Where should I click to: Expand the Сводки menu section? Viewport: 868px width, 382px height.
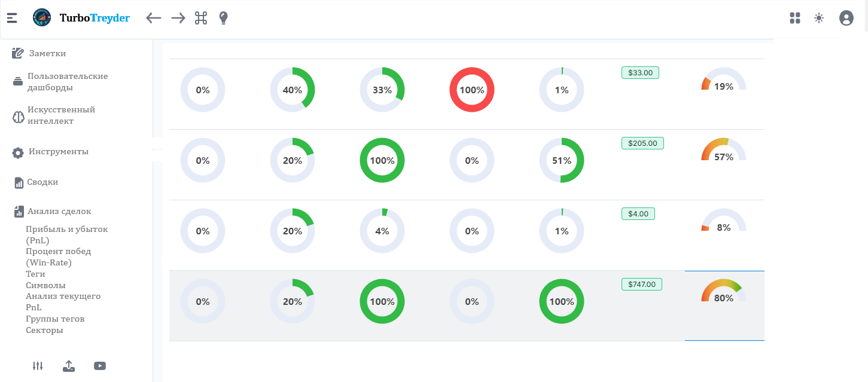42,182
